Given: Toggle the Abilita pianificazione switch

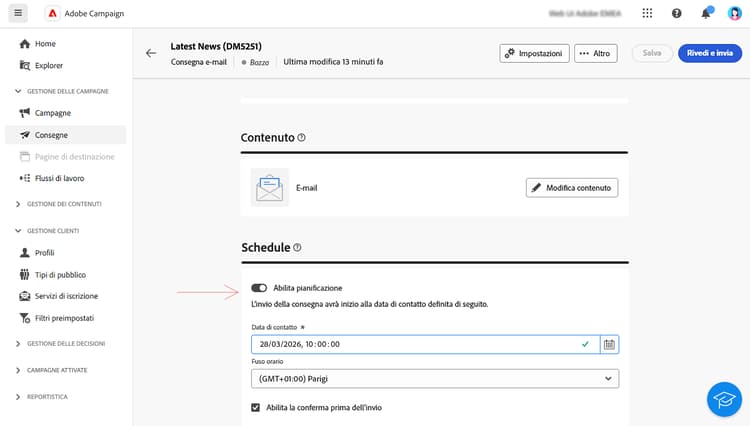Looking at the screenshot, I should tap(259, 288).
